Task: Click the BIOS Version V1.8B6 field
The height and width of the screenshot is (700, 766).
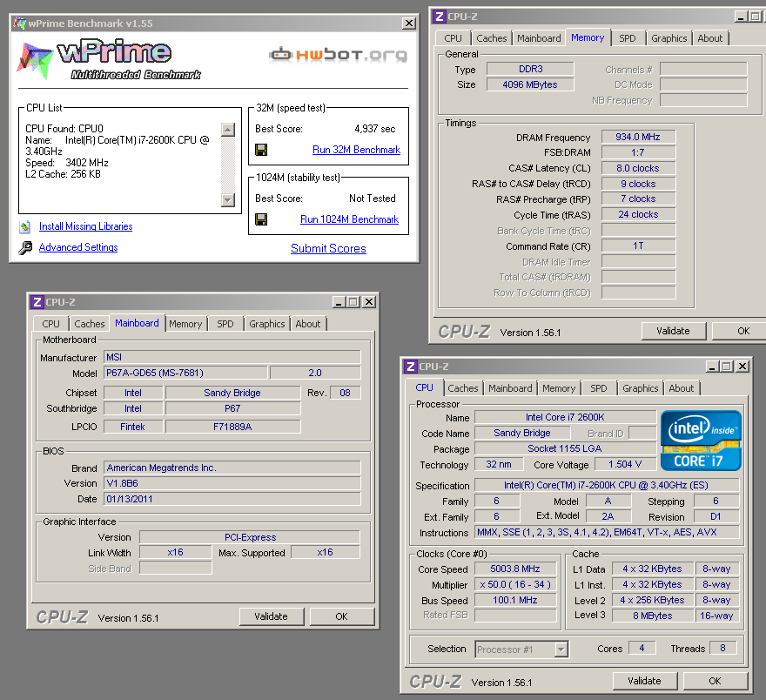Action: click(x=232, y=483)
